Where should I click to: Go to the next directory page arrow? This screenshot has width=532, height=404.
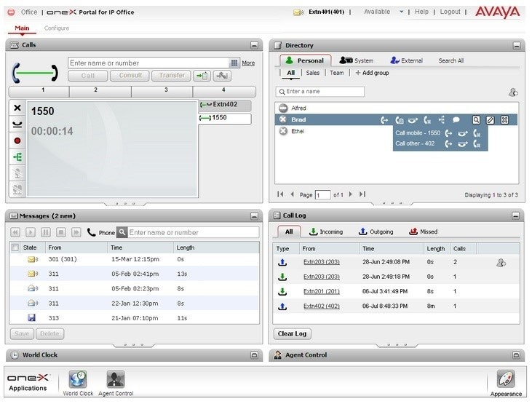click(x=350, y=194)
